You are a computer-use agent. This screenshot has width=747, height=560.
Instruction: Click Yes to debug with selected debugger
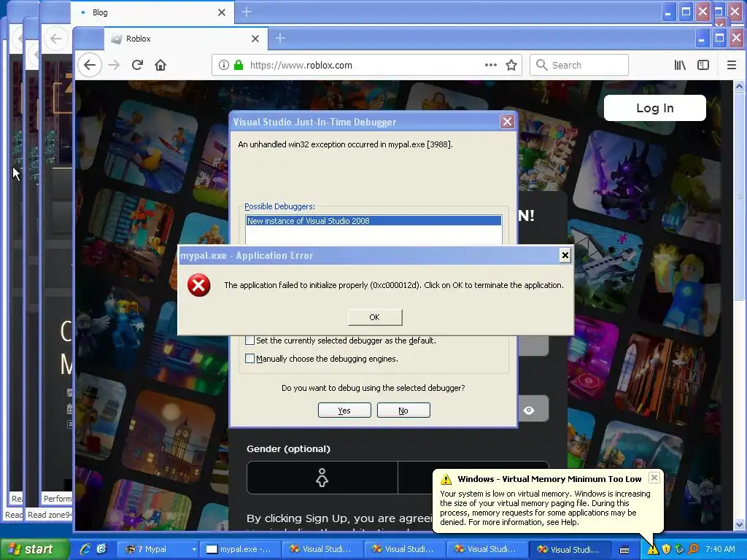pos(344,411)
